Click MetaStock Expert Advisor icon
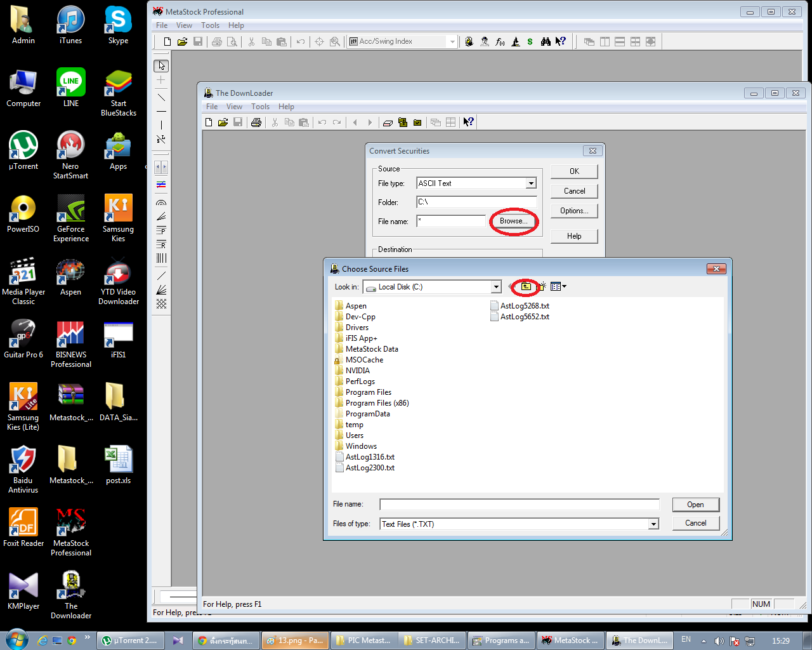This screenshot has height=650, width=812. (x=485, y=42)
